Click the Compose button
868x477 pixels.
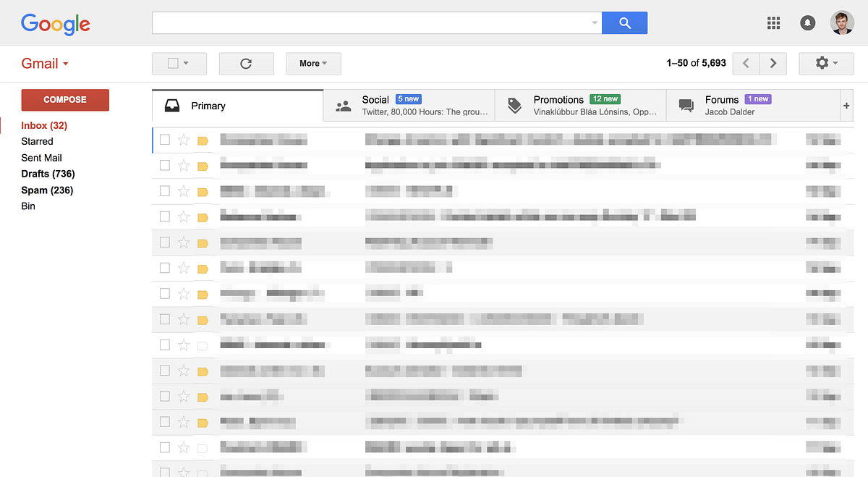[x=65, y=100]
